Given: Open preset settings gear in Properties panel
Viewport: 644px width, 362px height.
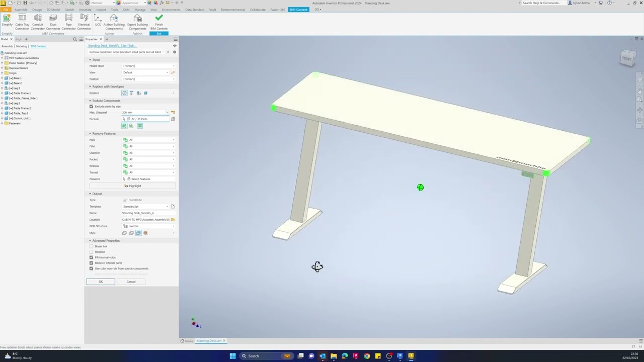Looking at the screenshot, I should (x=175, y=52).
